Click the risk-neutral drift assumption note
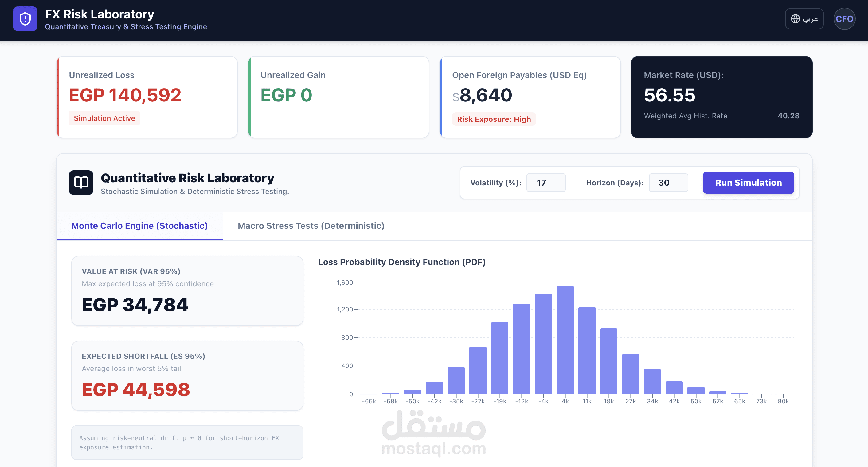The width and height of the screenshot is (868, 467). [187, 442]
